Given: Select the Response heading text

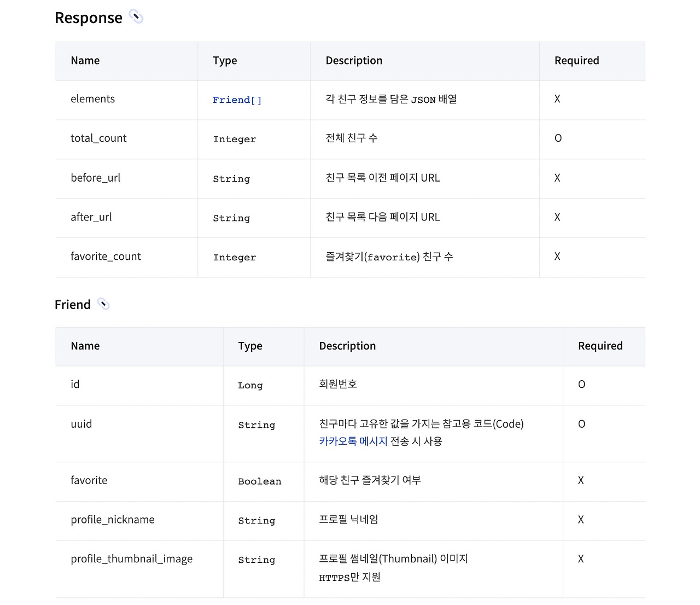Looking at the screenshot, I should (88, 18).
